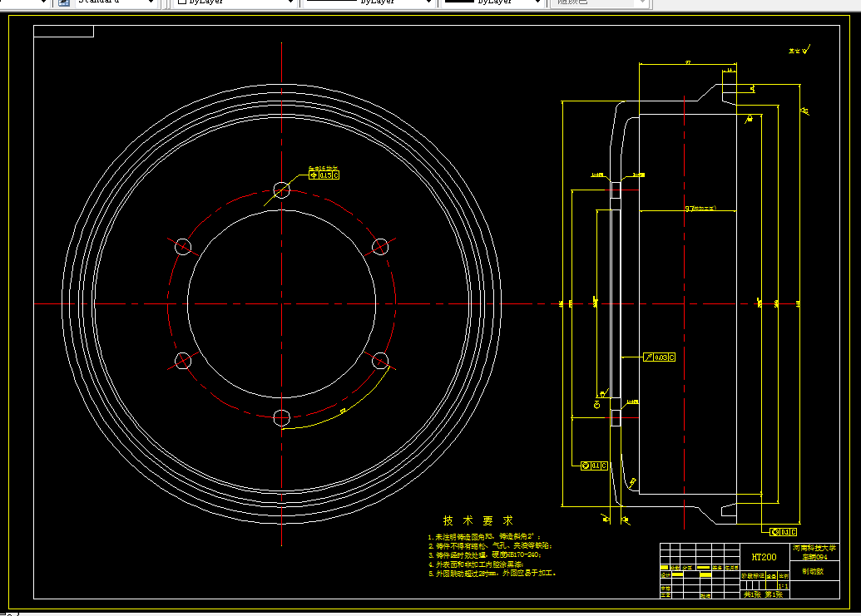
Task: Select the position tolerance frame 0.15 C
Action: coord(324,175)
